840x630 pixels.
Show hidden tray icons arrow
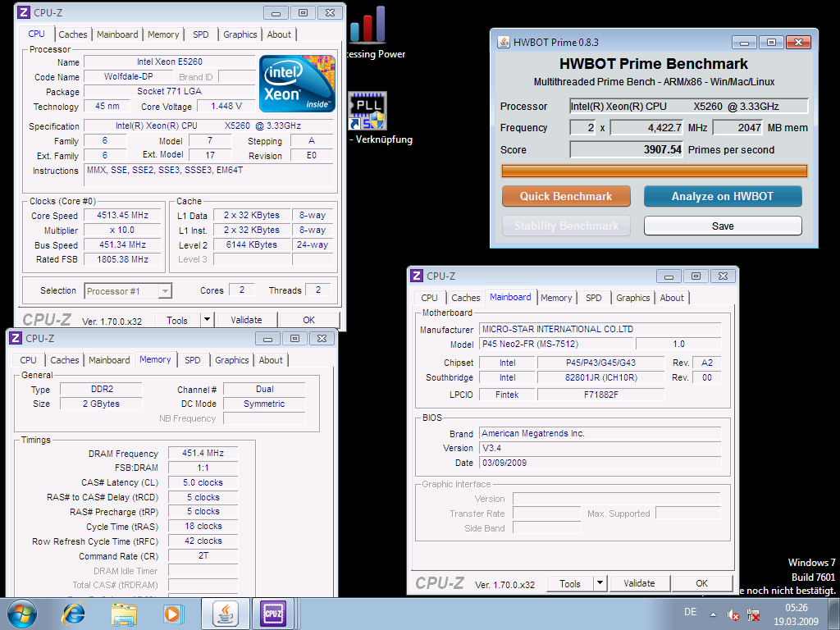point(713,614)
